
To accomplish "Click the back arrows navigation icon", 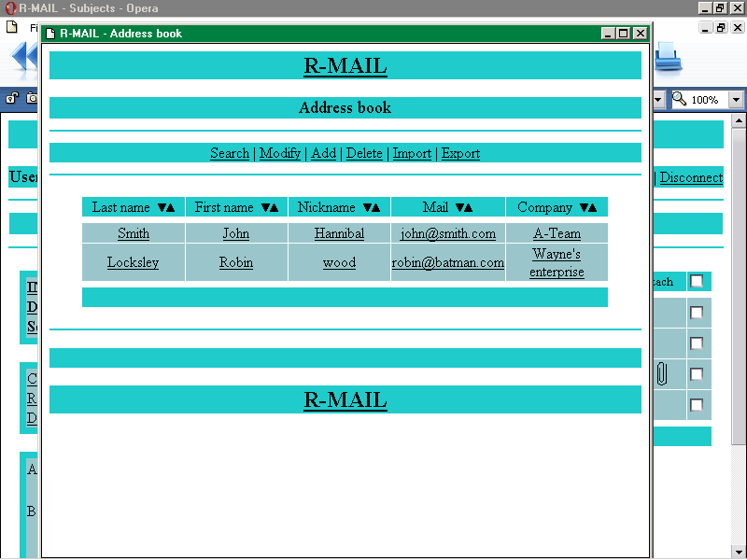I will [23, 59].
